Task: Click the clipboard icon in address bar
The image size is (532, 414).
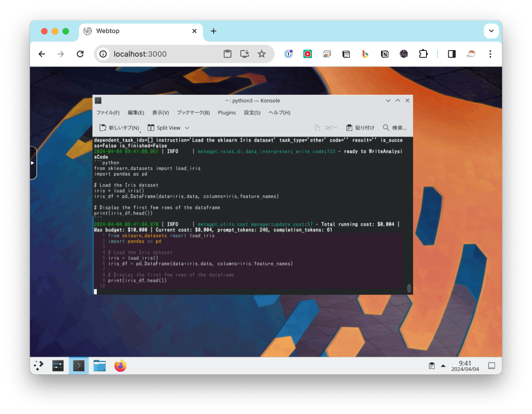Action: [228, 54]
